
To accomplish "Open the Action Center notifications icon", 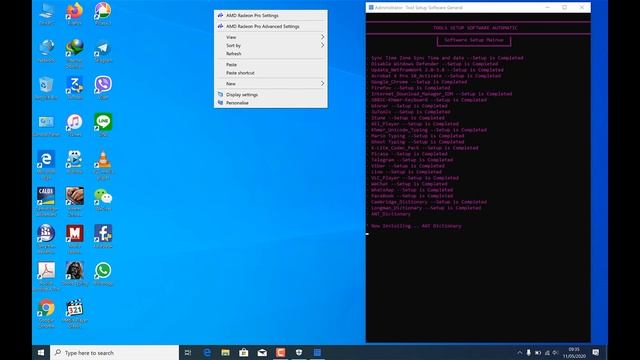I will tap(596, 353).
